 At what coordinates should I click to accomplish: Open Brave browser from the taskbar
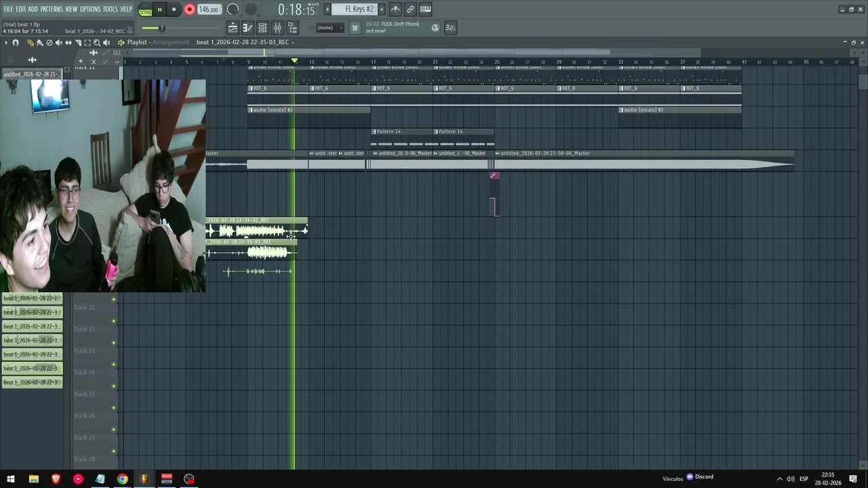tap(56, 479)
